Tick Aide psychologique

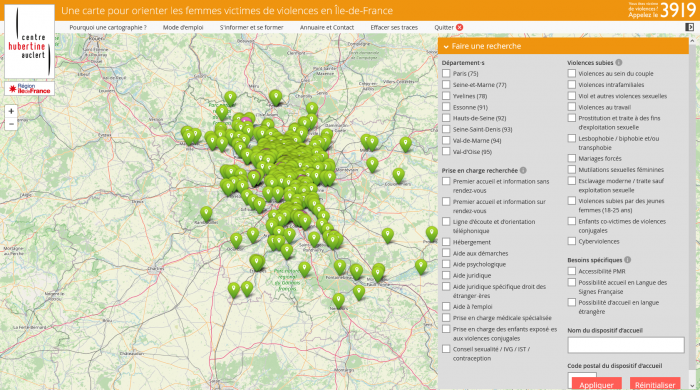click(446, 264)
